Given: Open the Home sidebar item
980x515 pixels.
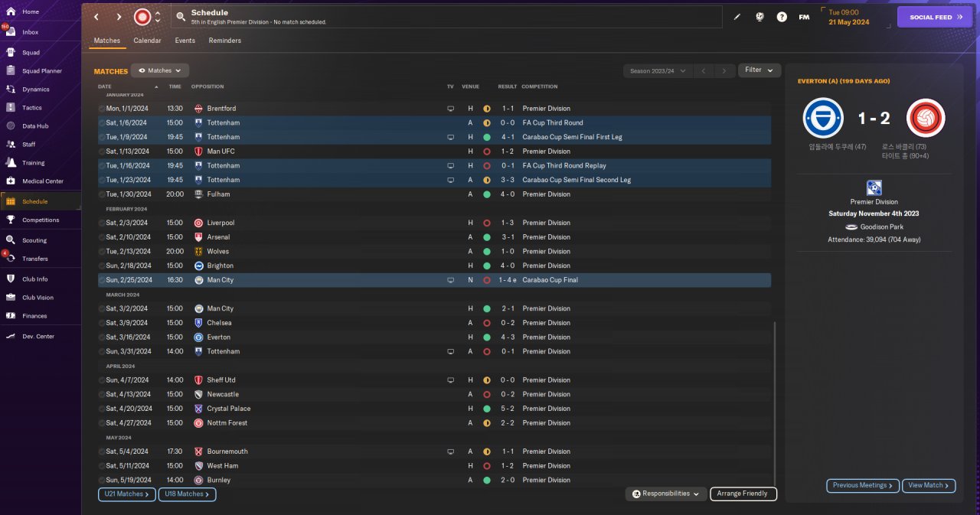Looking at the screenshot, I should [x=31, y=12].
